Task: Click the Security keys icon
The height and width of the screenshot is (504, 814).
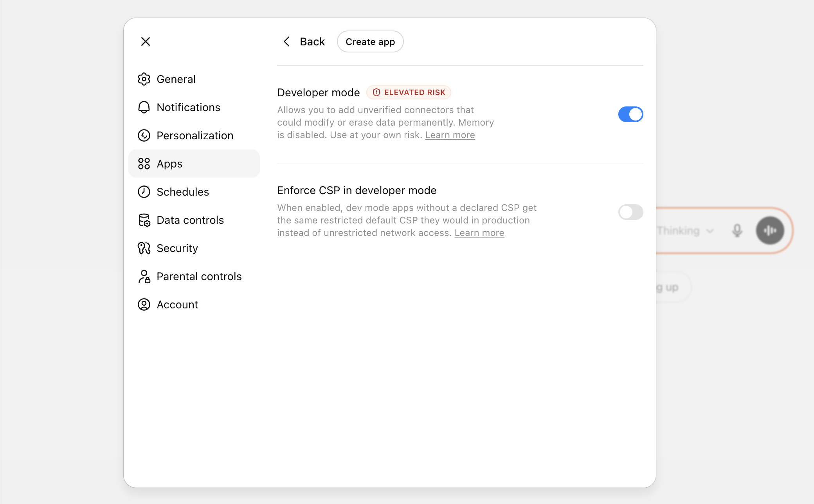Action: [x=144, y=248]
